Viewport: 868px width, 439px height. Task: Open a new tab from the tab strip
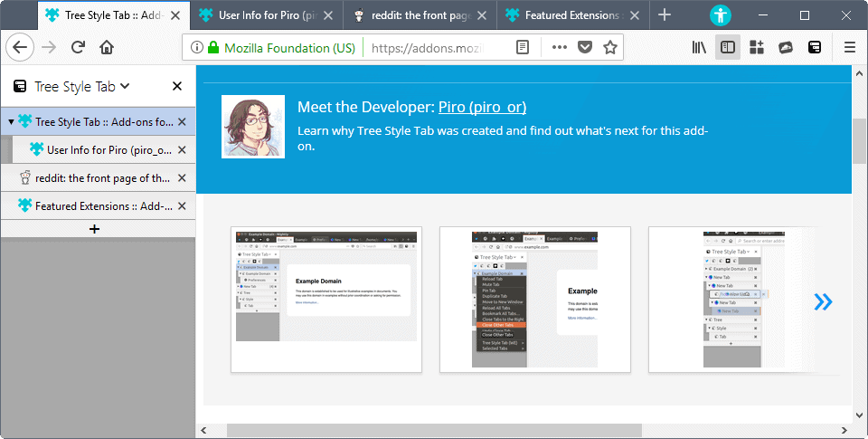click(665, 15)
